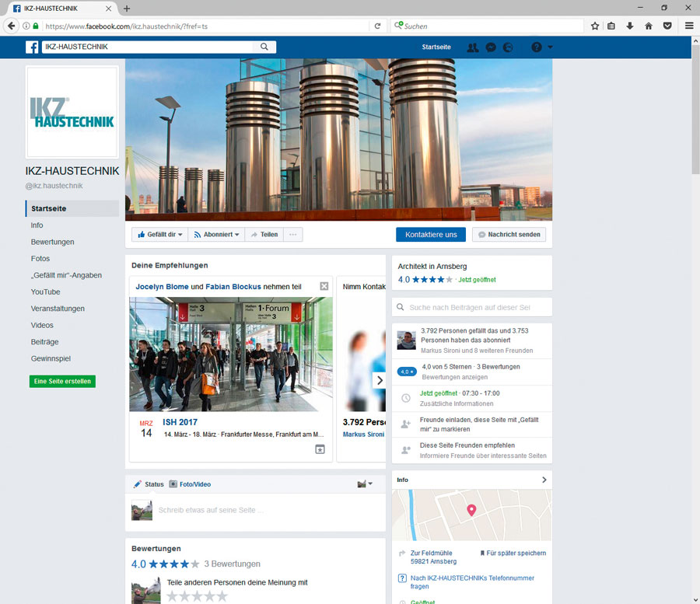Click the Kontaktiere uns button
Image resolution: width=700 pixels, height=604 pixels.
pyautogui.click(x=431, y=235)
